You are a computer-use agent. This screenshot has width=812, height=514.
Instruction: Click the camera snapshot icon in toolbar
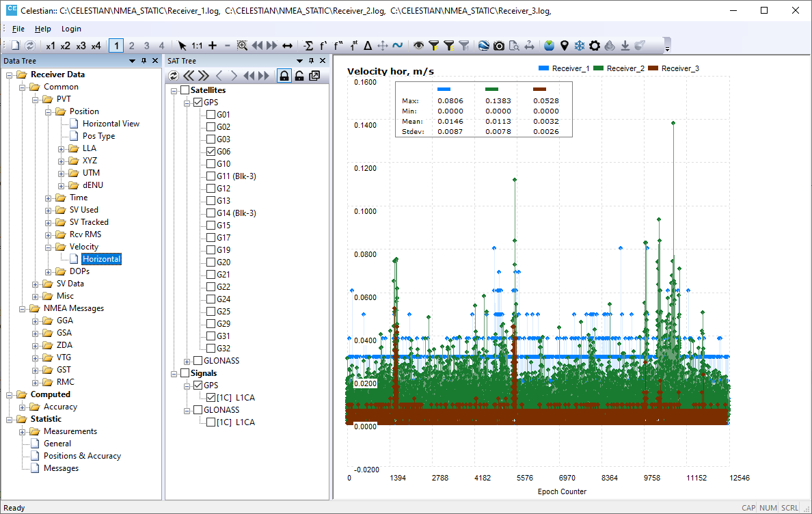499,46
